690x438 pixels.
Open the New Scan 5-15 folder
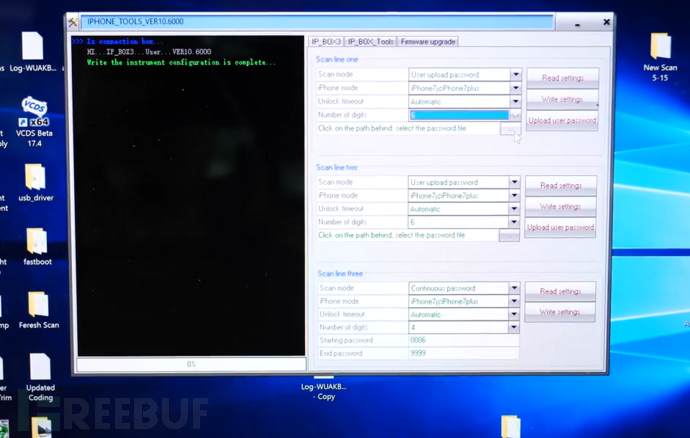[x=660, y=57]
